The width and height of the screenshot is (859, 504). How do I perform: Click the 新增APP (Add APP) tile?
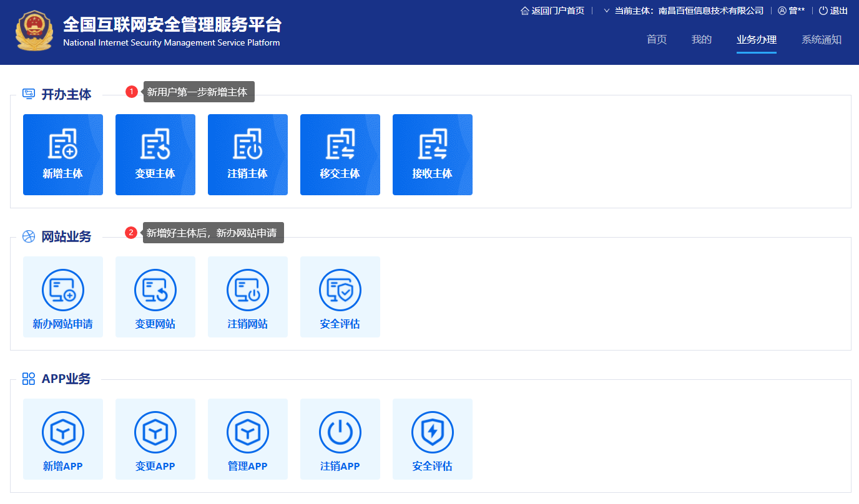[62, 439]
